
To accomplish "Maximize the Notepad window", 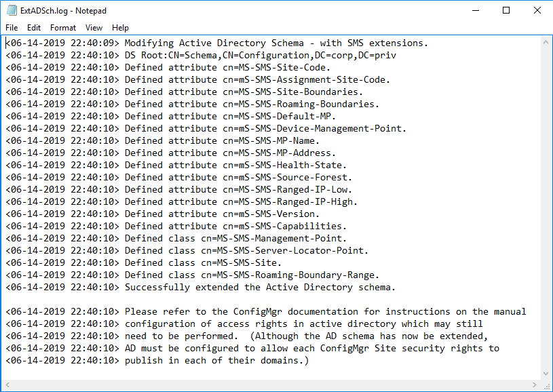I will [x=506, y=11].
